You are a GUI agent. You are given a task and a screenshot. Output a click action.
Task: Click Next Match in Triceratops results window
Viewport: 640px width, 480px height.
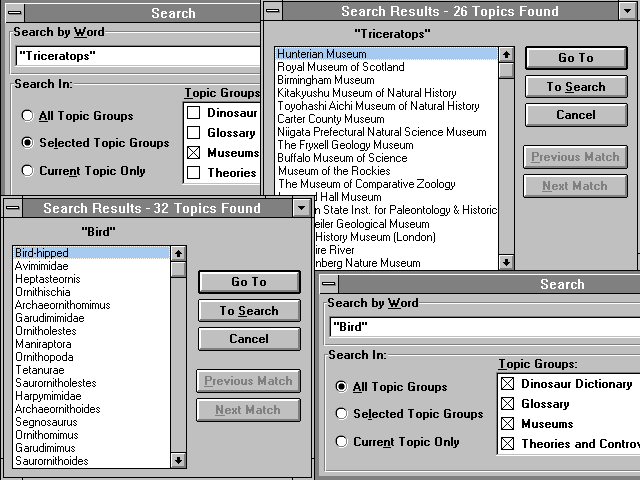[x=575, y=186]
